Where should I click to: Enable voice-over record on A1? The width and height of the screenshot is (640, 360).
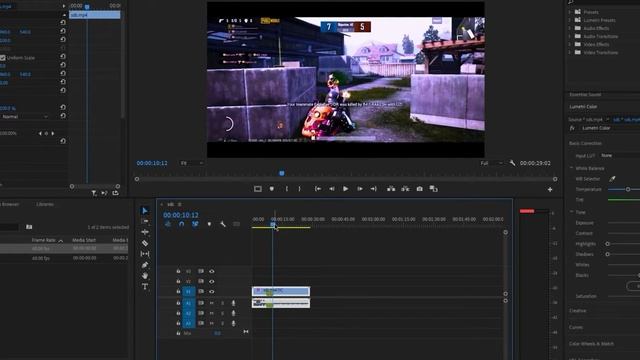[x=233, y=303]
